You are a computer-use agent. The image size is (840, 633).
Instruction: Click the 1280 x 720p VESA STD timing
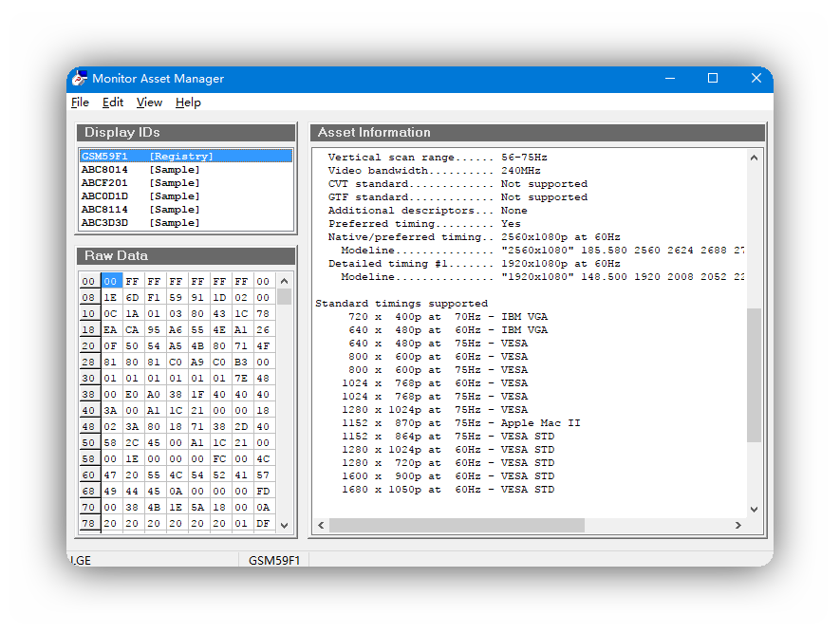tap(448, 463)
